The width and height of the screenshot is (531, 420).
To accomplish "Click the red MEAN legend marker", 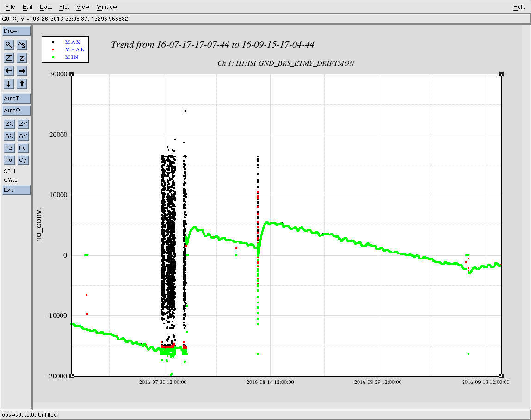I will click(x=53, y=50).
